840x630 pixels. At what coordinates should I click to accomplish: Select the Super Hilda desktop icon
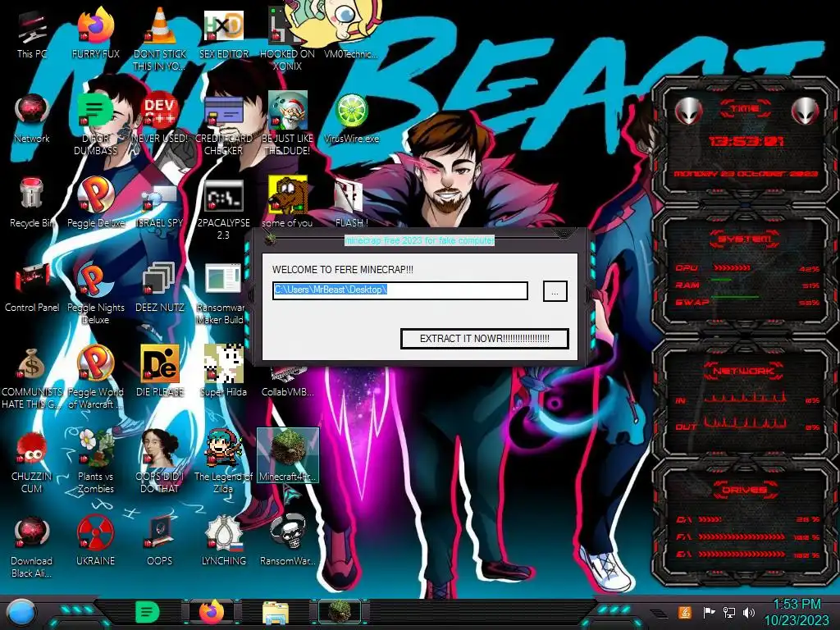click(223, 372)
